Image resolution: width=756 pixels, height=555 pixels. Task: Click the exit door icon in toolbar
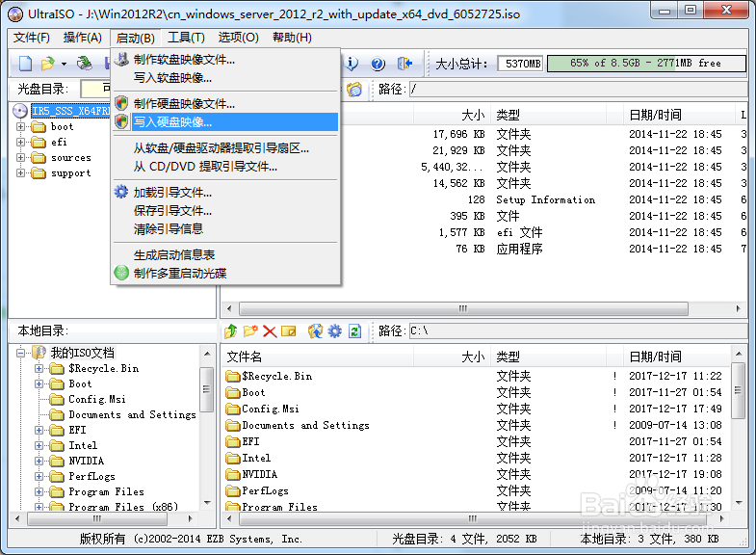[404, 64]
